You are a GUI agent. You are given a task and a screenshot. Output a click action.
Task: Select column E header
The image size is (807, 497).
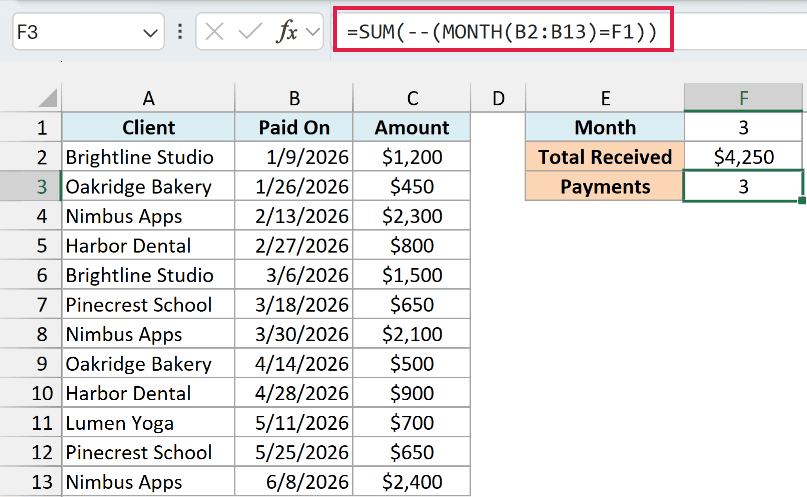(605, 98)
